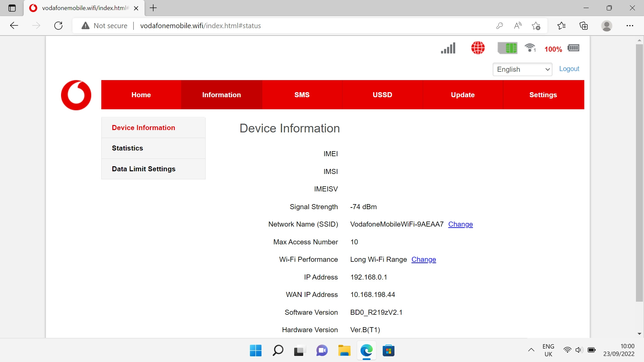Open the English language dropdown

click(522, 69)
